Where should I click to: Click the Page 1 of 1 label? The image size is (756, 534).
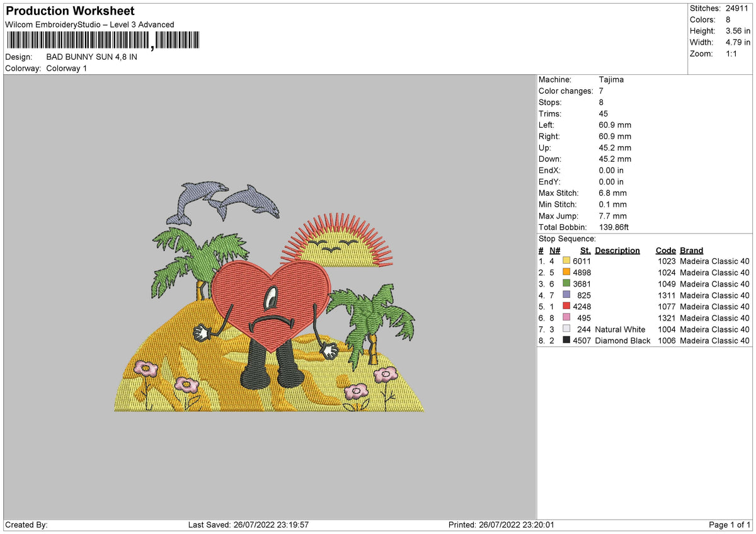(730, 524)
